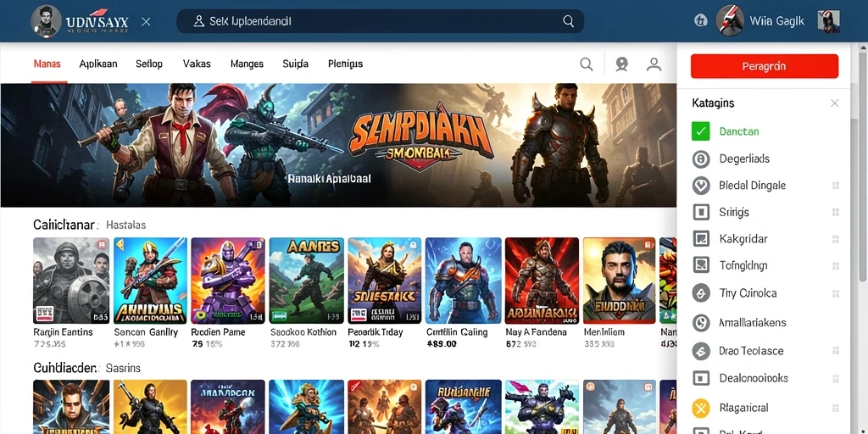Click the badge icon beside the navigation search
This screenshot has width=868, height=434.
point(621,64)
